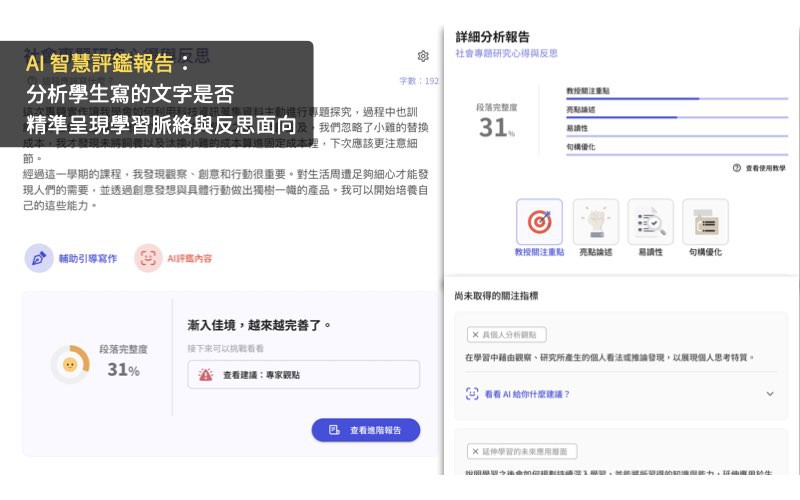
Task: Select the 易讀性 magnifier checklist icon
Action: click(650, 222)
